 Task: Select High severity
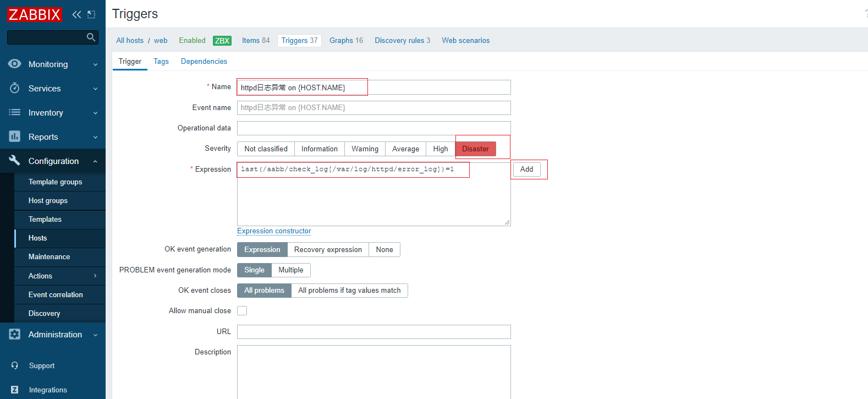[441, 149]
